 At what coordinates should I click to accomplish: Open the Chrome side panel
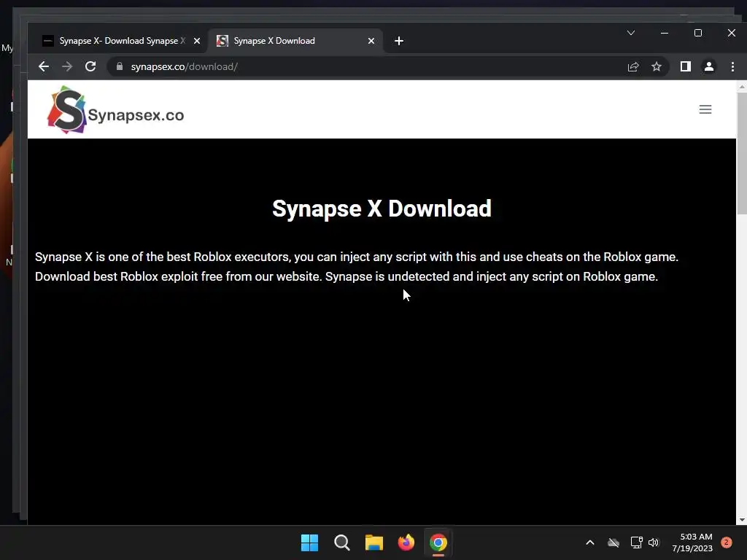point(686,66)
